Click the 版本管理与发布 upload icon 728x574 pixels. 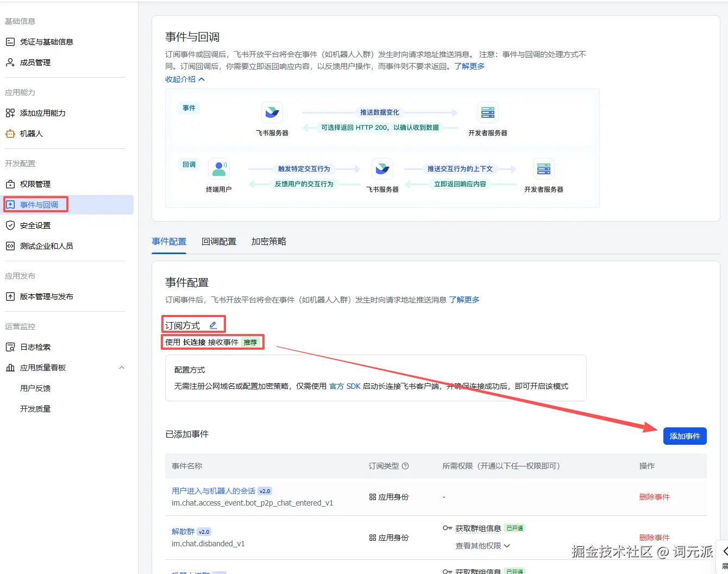[x=10, y=297]
